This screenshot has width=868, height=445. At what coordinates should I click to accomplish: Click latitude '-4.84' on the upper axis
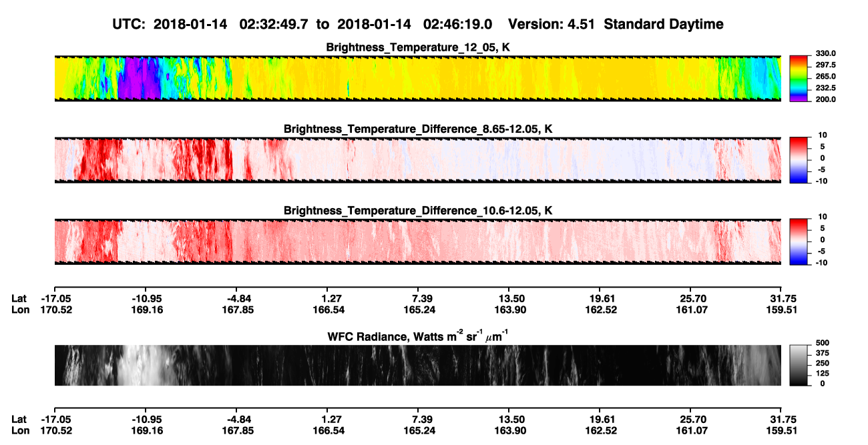point(238,298)
